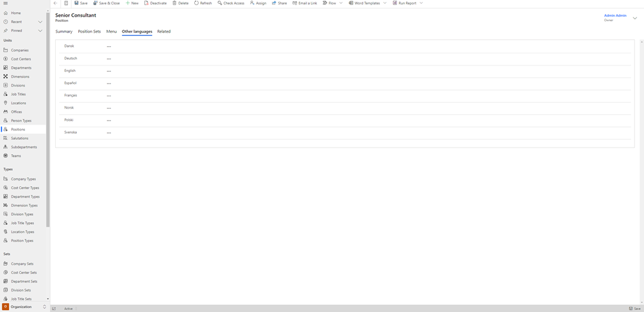Click the Email a Link icon
This screenshot has width=644, height=312.
tap(295, 3)
